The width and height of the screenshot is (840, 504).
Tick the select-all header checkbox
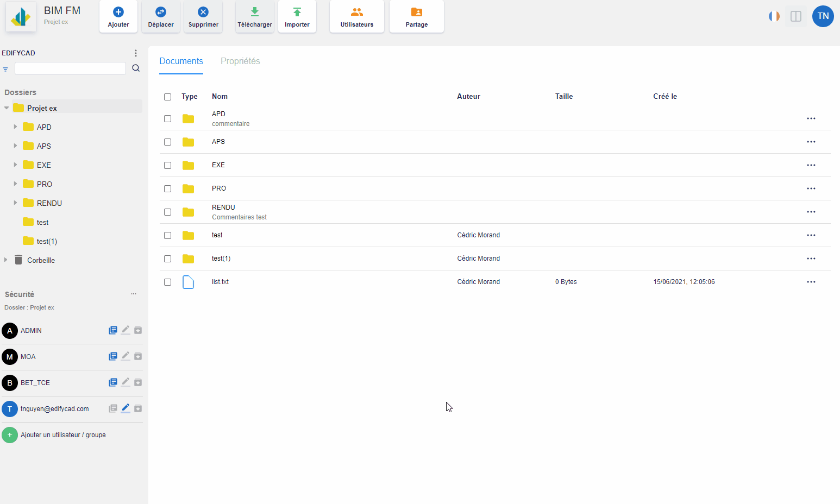point(168,97)
